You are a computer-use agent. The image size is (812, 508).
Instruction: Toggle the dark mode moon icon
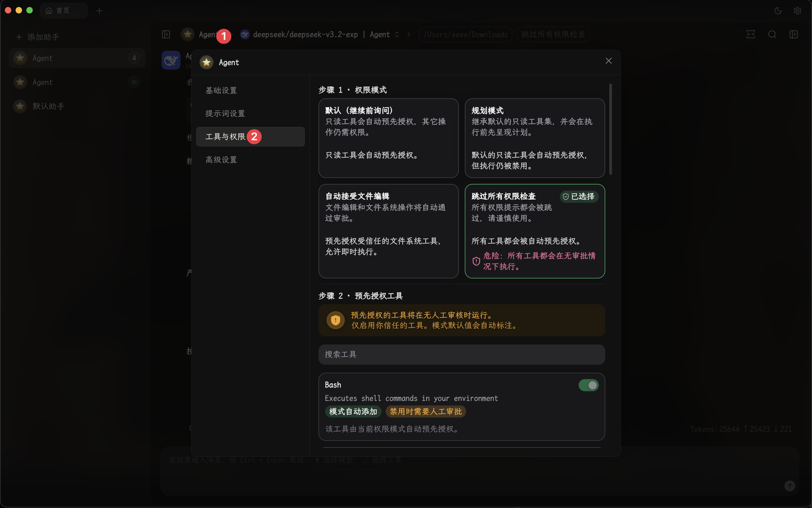(x=778, y=11)
